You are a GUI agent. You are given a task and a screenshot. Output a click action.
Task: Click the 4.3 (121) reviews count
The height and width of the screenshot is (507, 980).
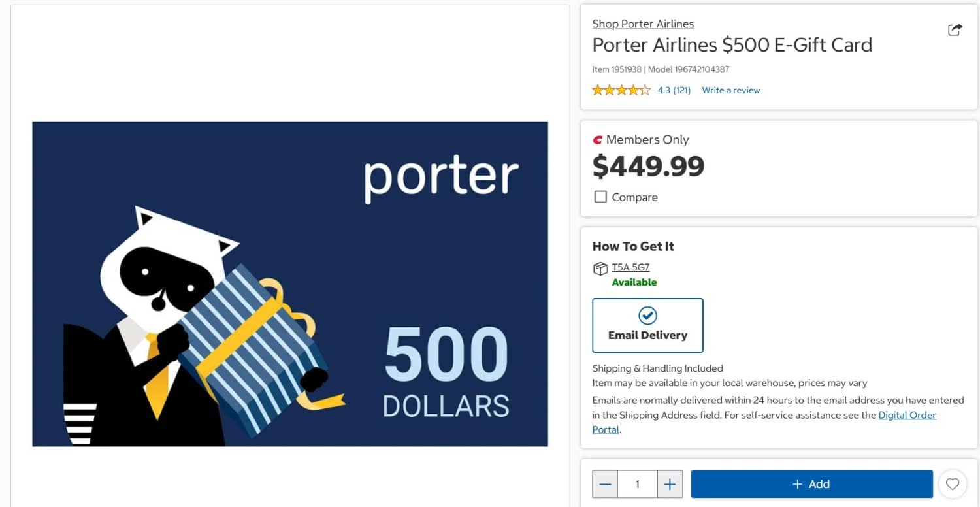(x=674, y=90)
